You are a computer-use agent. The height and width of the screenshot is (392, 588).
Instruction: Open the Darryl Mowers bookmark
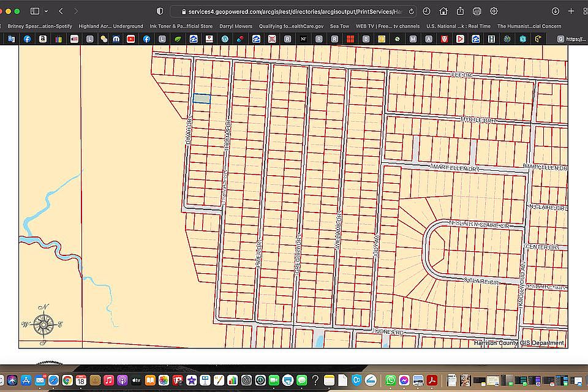coord(236,26)
